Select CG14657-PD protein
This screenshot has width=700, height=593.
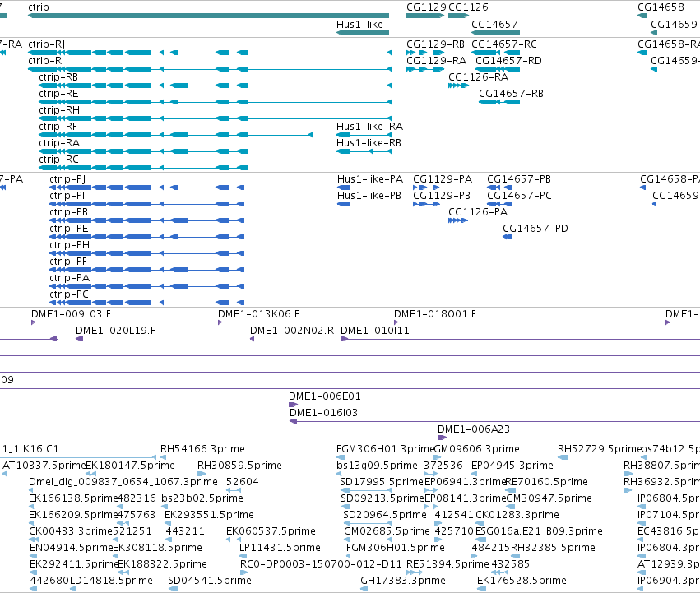[x=508, y=237]
